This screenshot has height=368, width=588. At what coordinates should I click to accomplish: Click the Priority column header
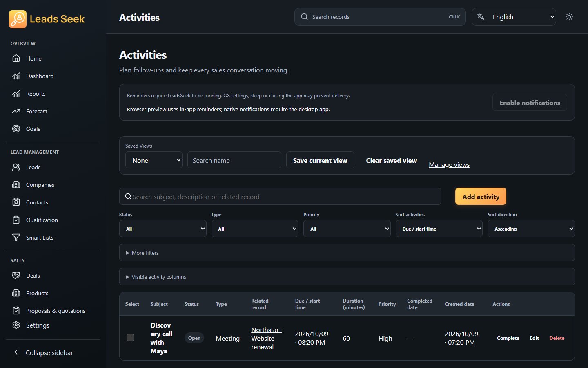click(x=387, y=304)
